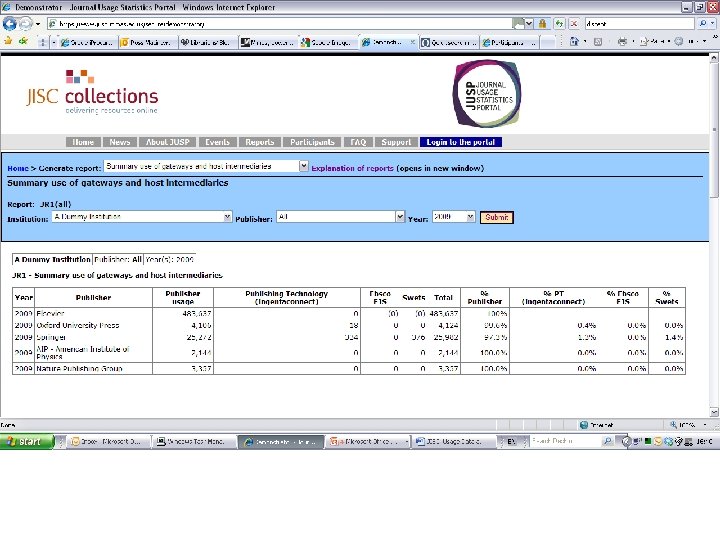Click Oxford University Press table row

pyautogui.click(x=349, y=325)
